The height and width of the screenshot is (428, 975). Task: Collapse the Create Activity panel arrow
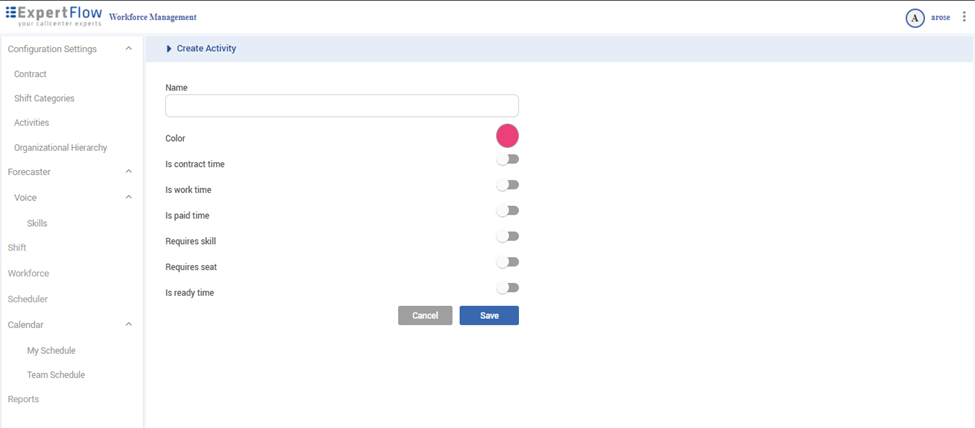tap(169, 49)
